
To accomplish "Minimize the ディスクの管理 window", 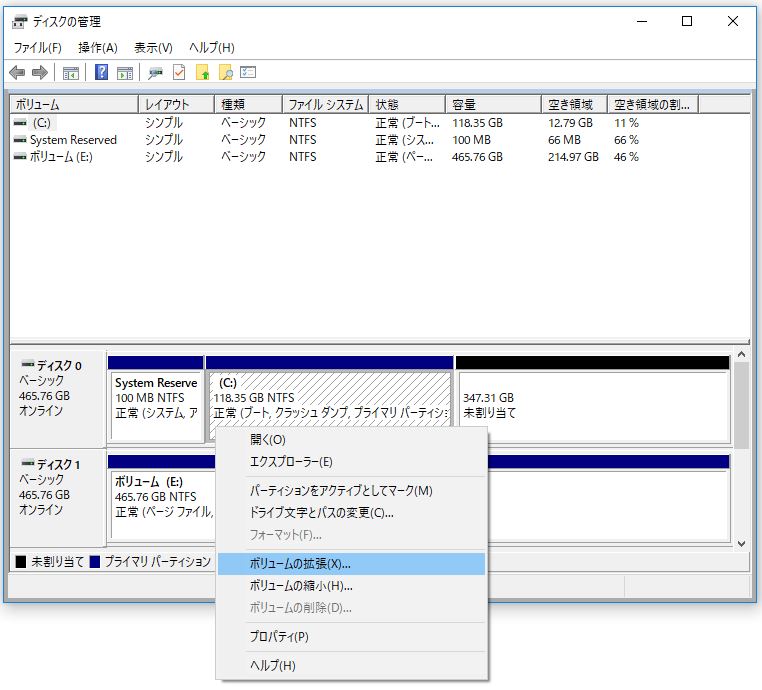I will pyautogui.click(x=642, y=21).
